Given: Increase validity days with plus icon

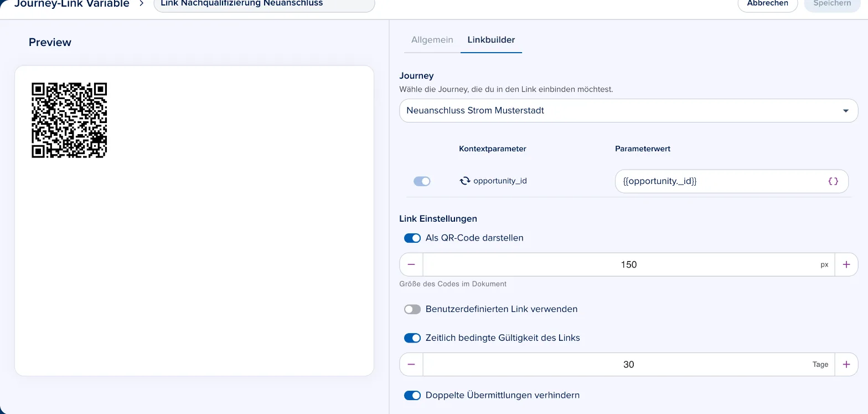Looking at the screenshot, I should pyautogui.click(x=846, y=365).
